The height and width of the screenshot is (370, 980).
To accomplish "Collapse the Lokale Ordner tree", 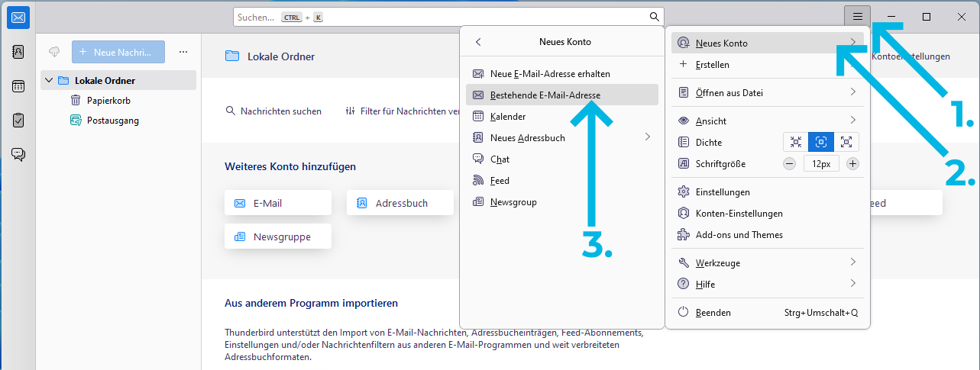I will (49, 80).
